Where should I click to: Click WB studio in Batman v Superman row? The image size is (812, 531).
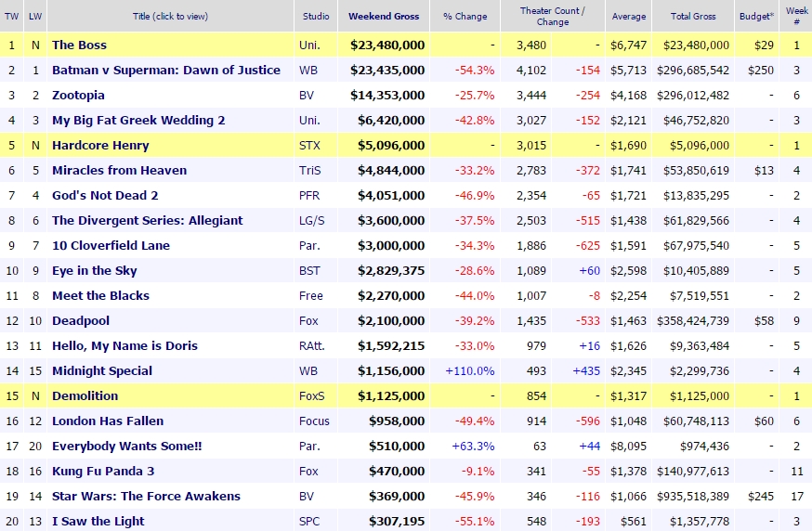pyautogui.click(x=308, y=70)
